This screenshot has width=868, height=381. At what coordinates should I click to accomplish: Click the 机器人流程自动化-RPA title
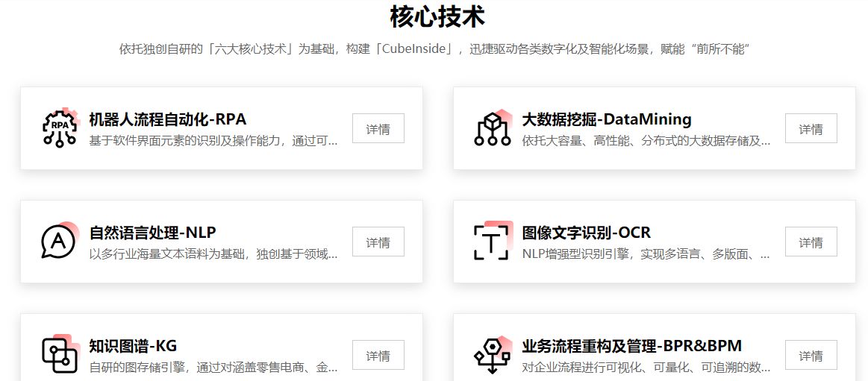pos(168,119)
